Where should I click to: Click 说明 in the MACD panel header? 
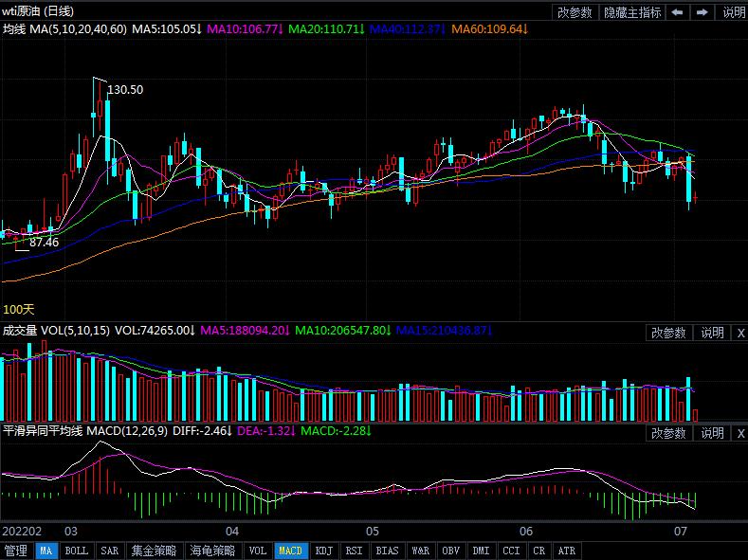click(712, 433)
